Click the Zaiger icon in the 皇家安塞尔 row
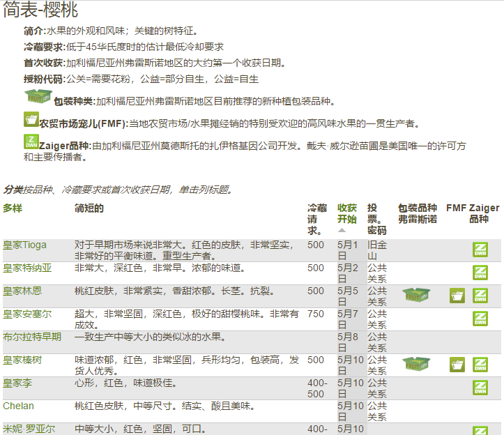 (x=480, y=319)
